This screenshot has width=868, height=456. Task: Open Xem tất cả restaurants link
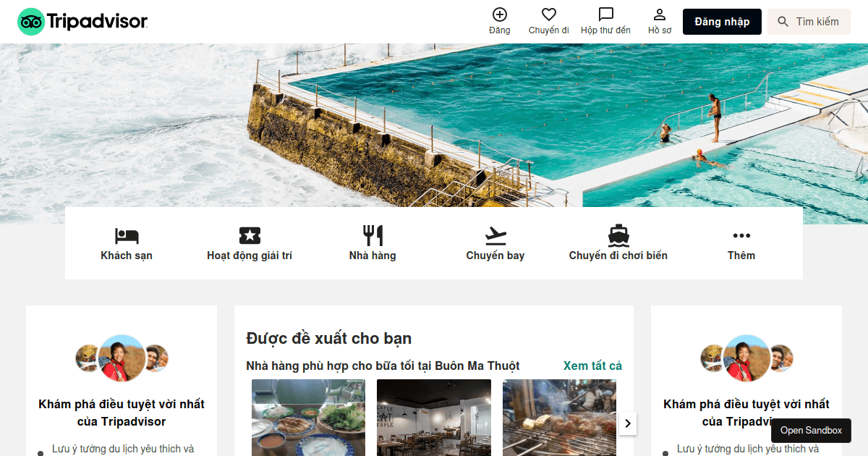(x=592, y=366)
